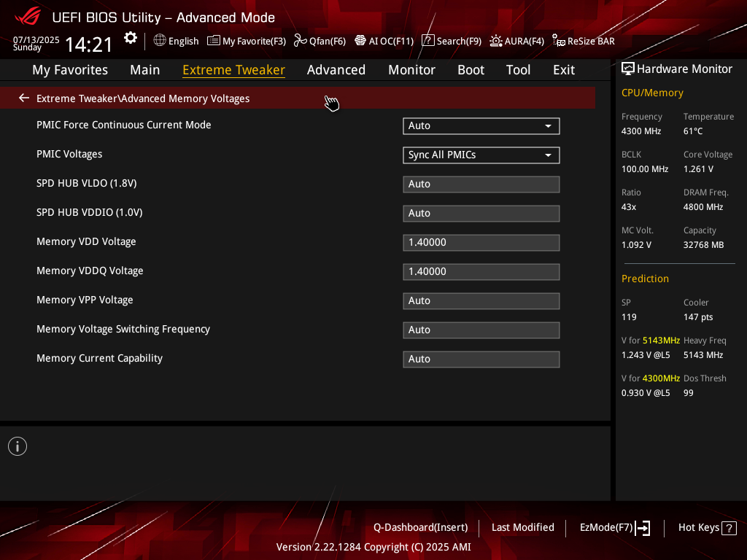The image size is (747, 560).
Task: Click the Cooler 147 pts value
Action: point(698,317)
